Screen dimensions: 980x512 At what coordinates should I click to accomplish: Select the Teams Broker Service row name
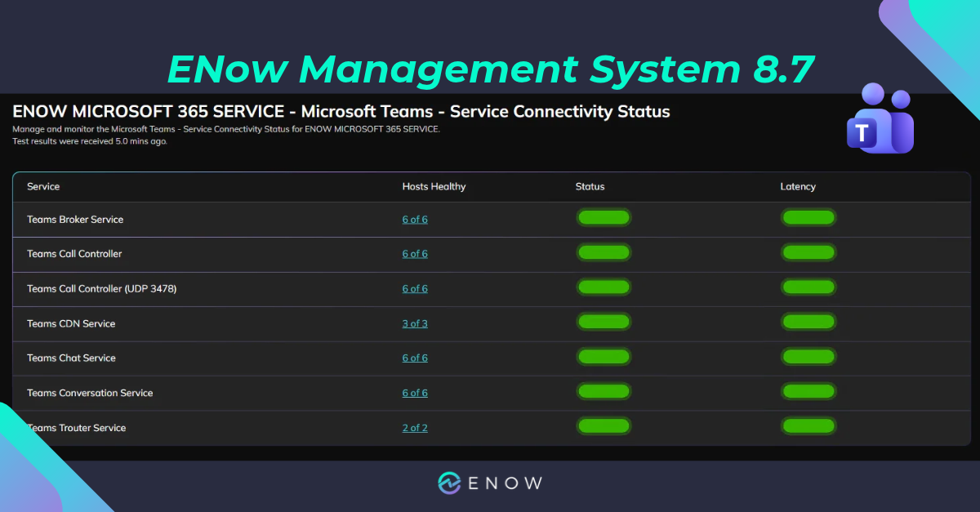click(x=75, y=220)
